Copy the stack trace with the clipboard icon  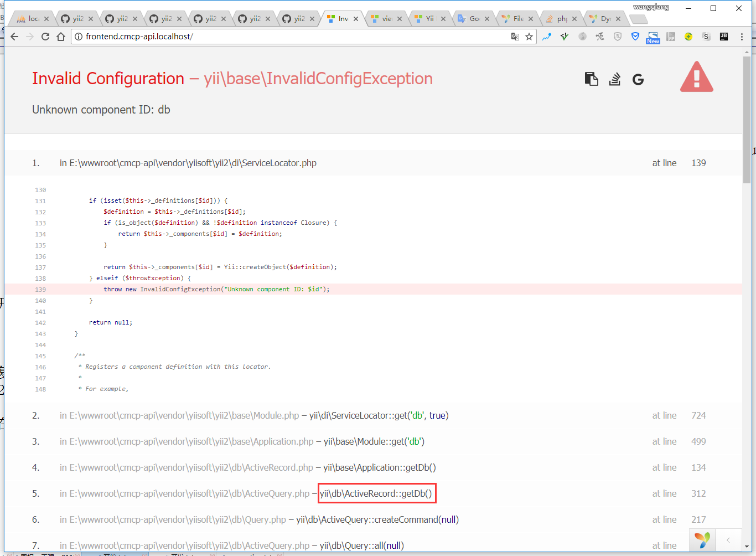click(x=591, y=79)
